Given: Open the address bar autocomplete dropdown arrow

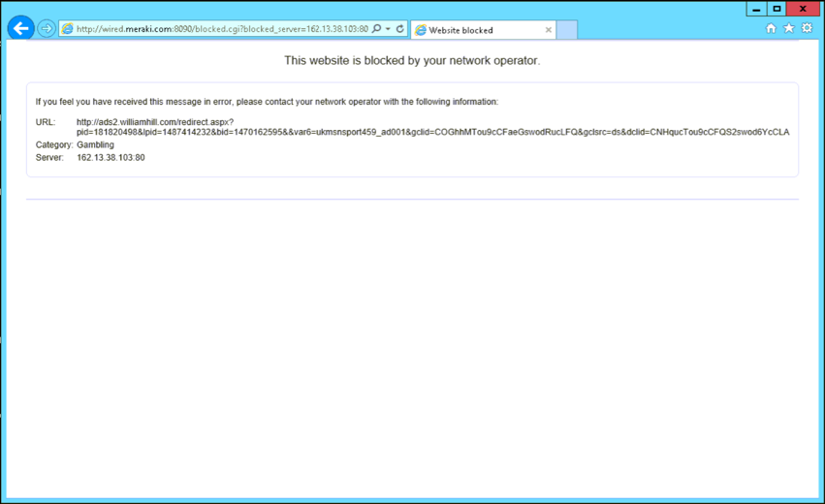Looking at the screenshot, I should [389, 29].
